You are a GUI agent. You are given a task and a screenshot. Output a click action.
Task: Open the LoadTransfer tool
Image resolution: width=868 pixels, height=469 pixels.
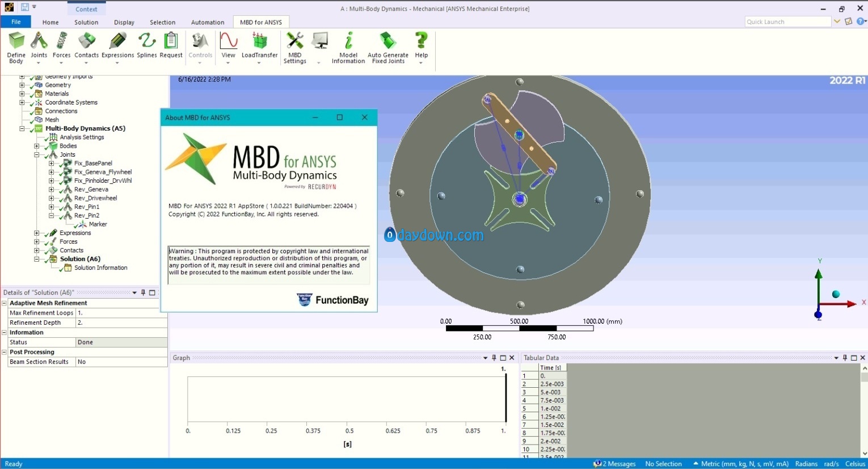pos(259,47)
